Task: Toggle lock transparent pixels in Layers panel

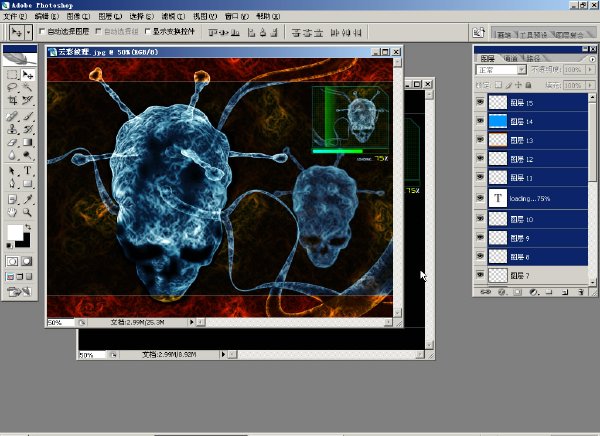Action: coord(499,85)
